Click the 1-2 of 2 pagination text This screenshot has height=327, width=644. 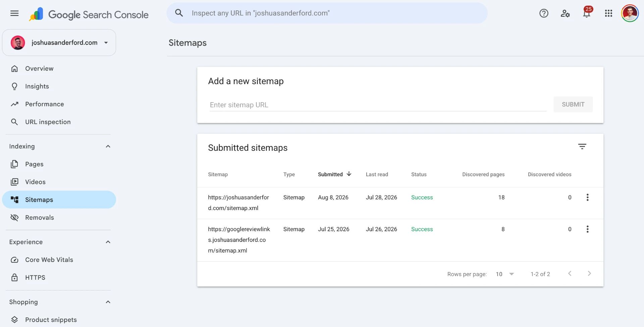(x=540, y=274)
